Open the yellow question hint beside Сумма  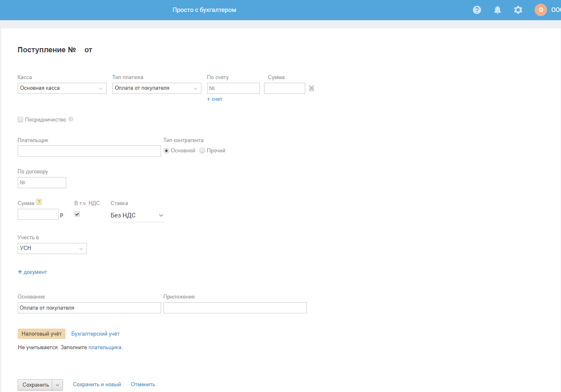point(39,202)
